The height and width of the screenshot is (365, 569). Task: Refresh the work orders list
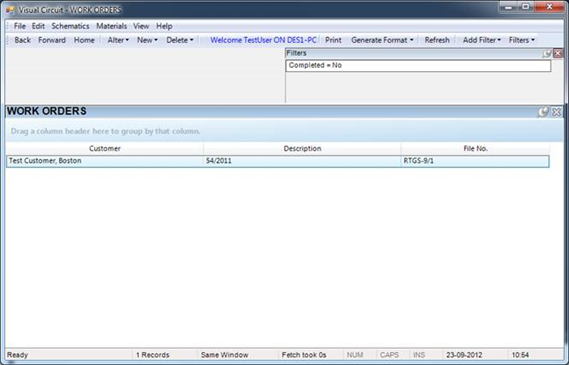[x=437, y=40]
